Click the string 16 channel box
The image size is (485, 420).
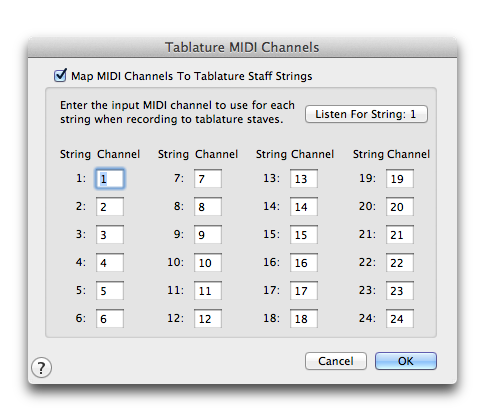(x=304, y=263)
